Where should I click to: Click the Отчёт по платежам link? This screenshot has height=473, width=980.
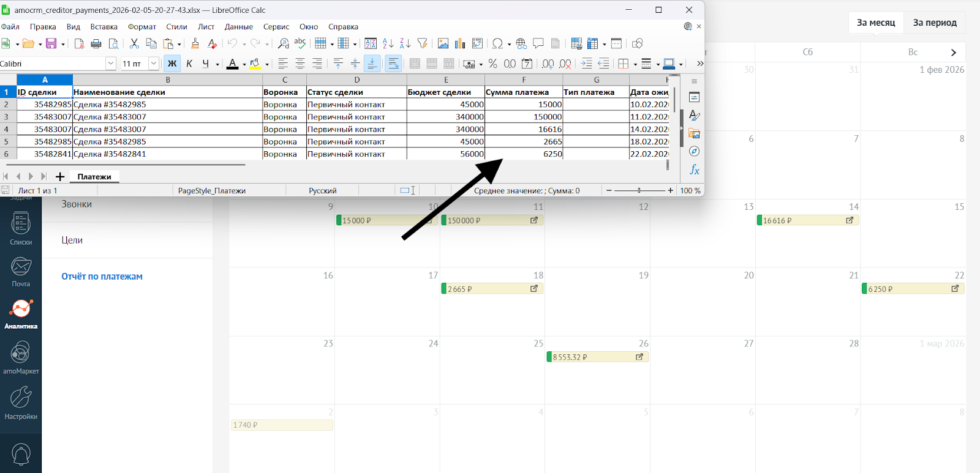click(x=102, y=277)
